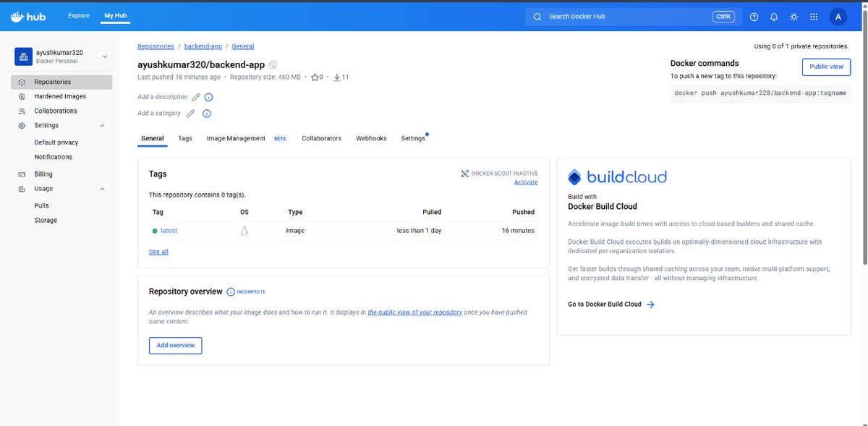Click the Pulled column header
Image resolution: width=868 pixels, height=426 pixels.
432,213
